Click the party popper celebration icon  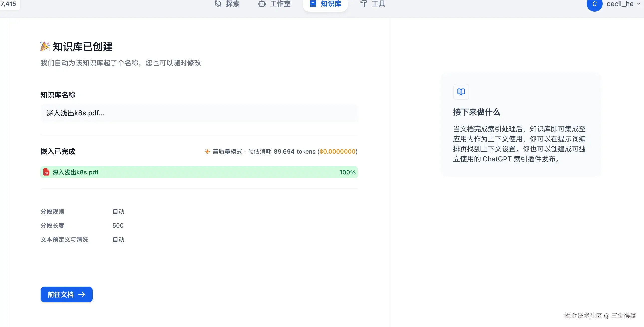(45, 46)
